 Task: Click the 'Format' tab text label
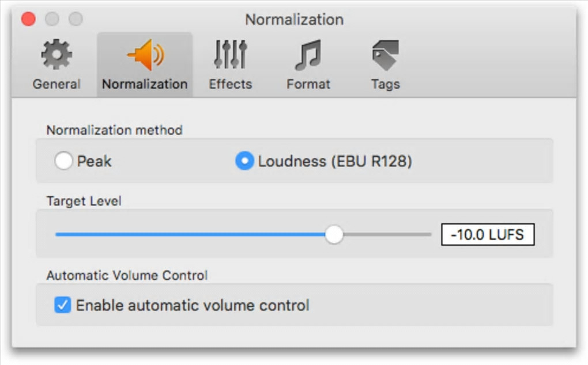click(308, 84)
